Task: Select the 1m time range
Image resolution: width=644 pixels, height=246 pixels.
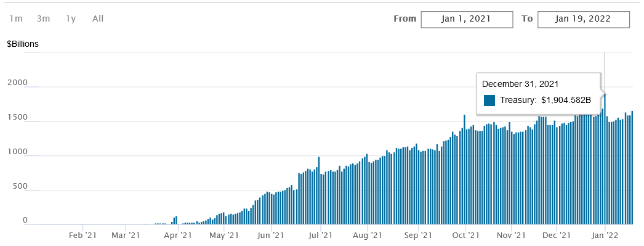Action: (x=16, y=19)
